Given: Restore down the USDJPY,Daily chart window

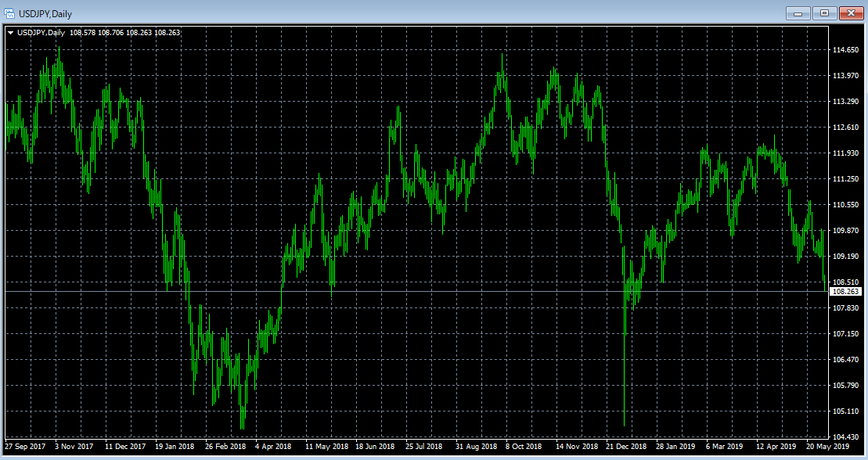Looking at the screenshot, I should tap(824, 13).
